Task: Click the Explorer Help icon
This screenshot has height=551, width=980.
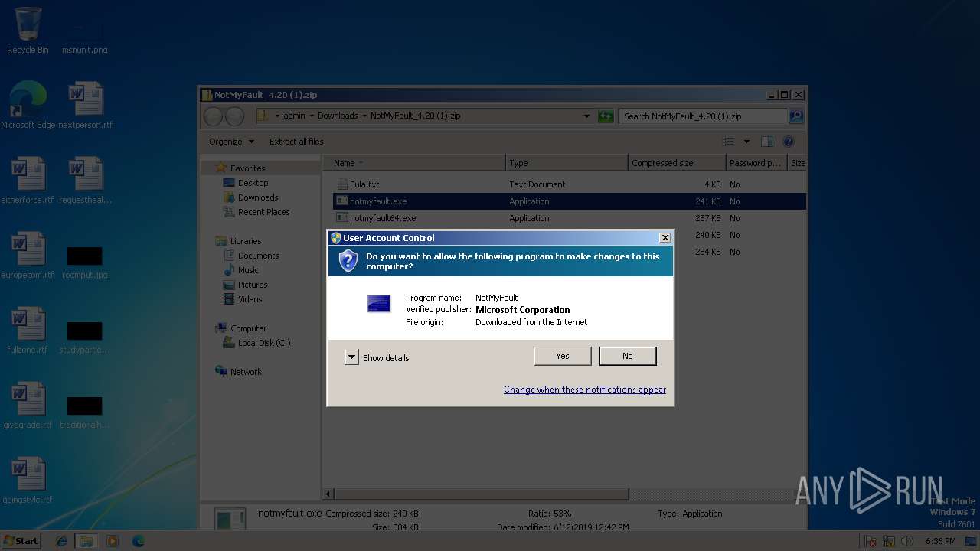Action: [x=789, y=142]
